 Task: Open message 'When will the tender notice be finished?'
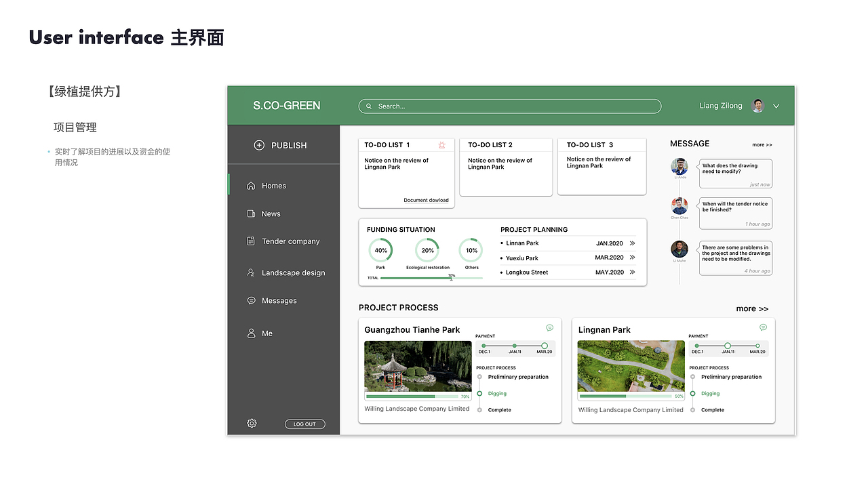pos(736,213)
